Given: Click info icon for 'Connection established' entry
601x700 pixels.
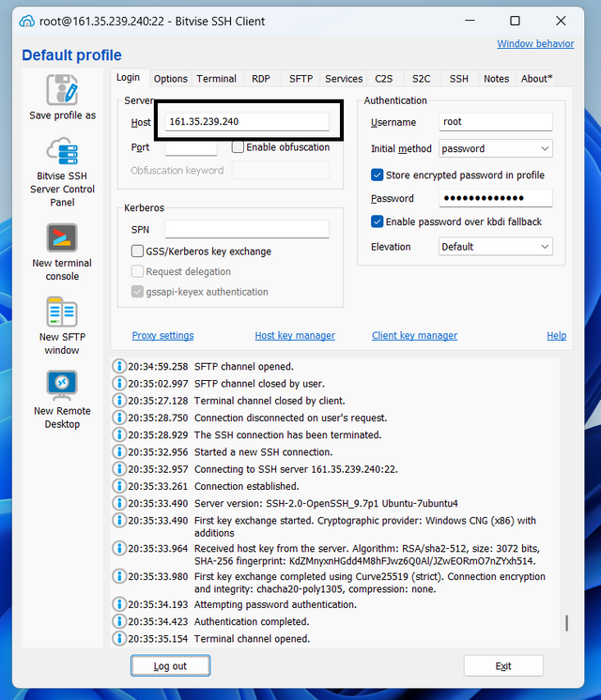Looking at the screenshot, I should coord(119,486).
